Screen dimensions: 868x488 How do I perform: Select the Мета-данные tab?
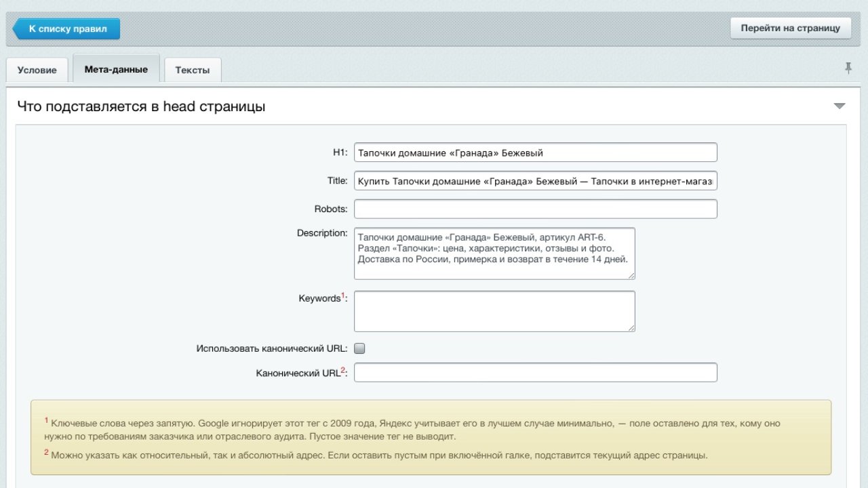click(x=116, y=69)
